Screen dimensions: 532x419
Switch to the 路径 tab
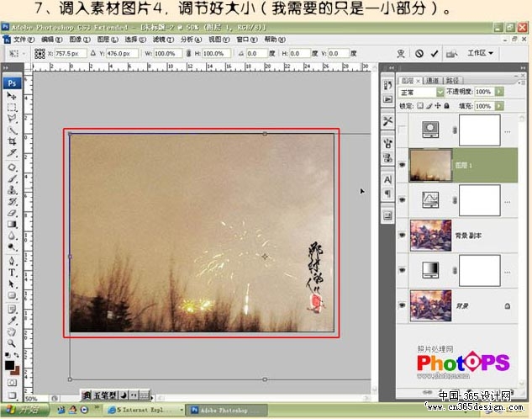pos(452,81)
